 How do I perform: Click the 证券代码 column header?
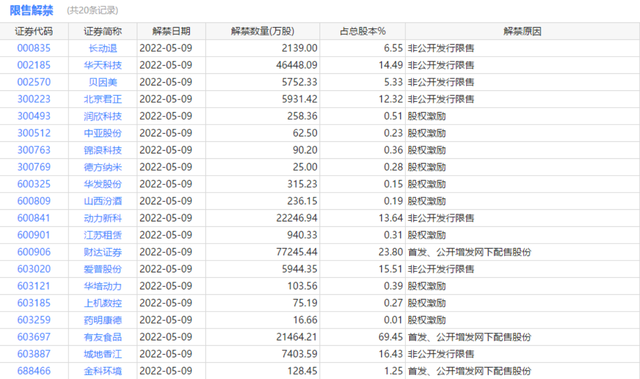(34, 31)
